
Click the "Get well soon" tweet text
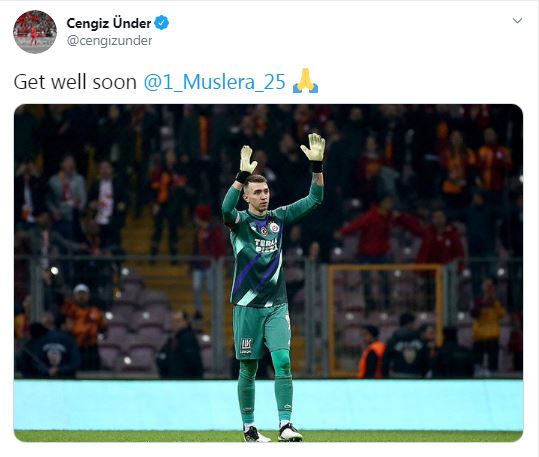click(75, 82)
